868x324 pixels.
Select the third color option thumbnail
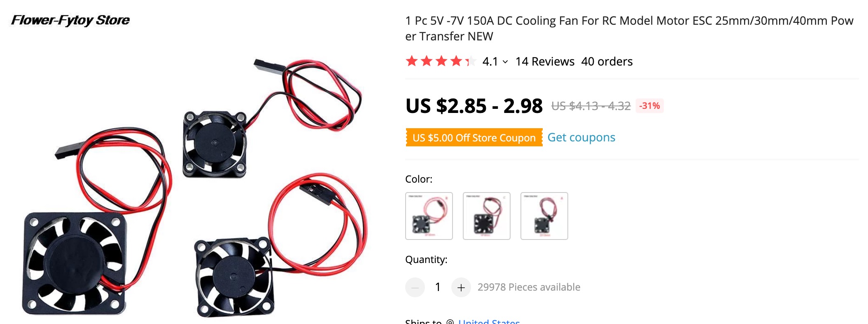point(544,216)
